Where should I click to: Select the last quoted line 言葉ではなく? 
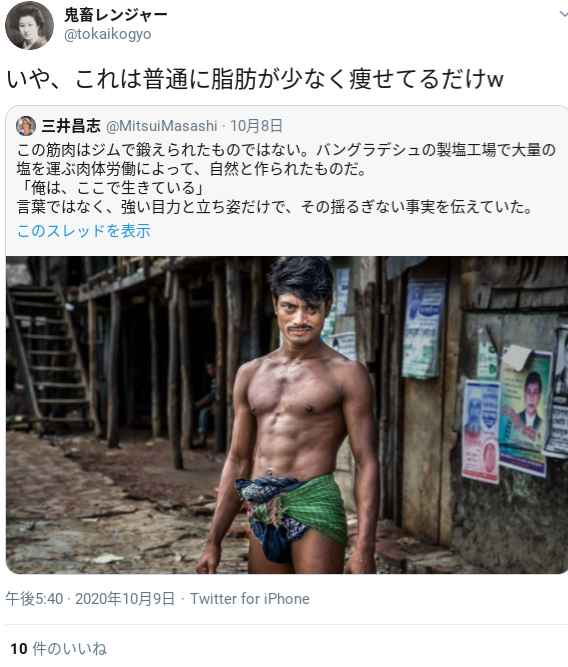coord(275,207)
